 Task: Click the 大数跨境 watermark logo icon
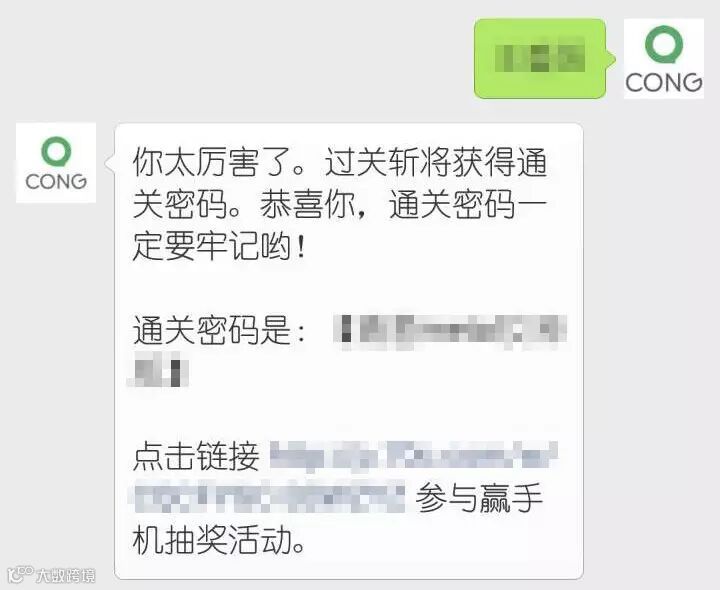[20, 574]
